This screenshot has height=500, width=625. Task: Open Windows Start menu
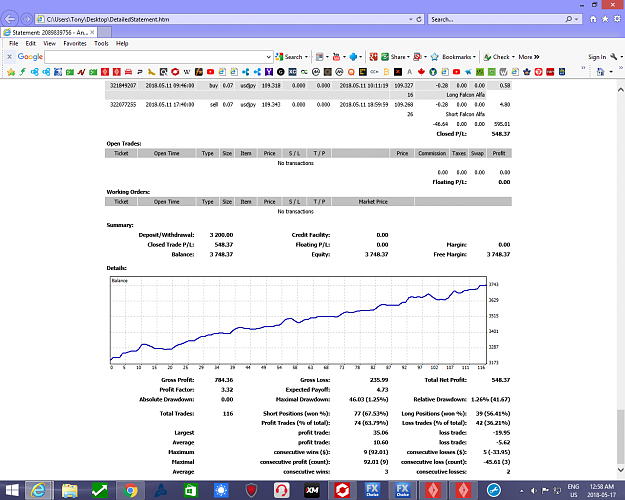click(x=12, y=490)
